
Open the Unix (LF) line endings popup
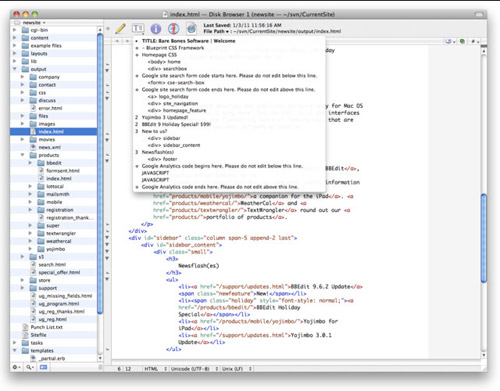[x=237, y=369]
